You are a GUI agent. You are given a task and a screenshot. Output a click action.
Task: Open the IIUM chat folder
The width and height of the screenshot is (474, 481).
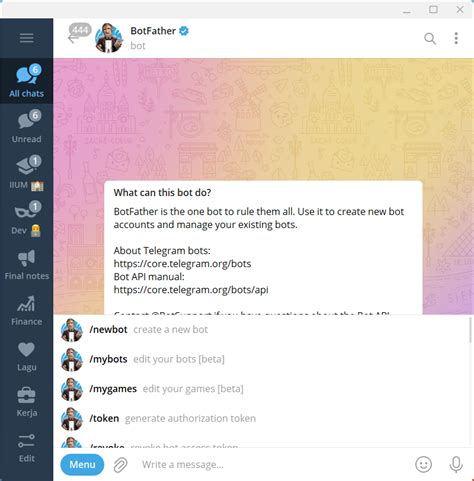(x=26, y=172)
